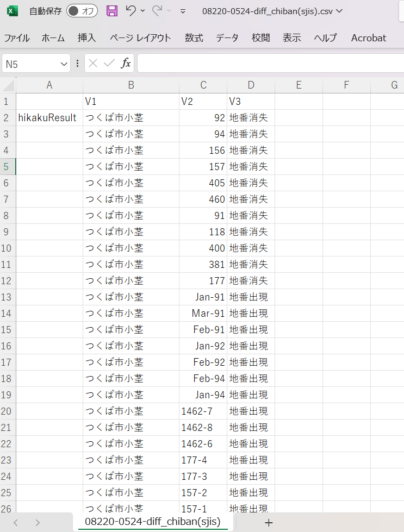
Task: Click inside the formula bar input
Action: (x=271, y=64)
